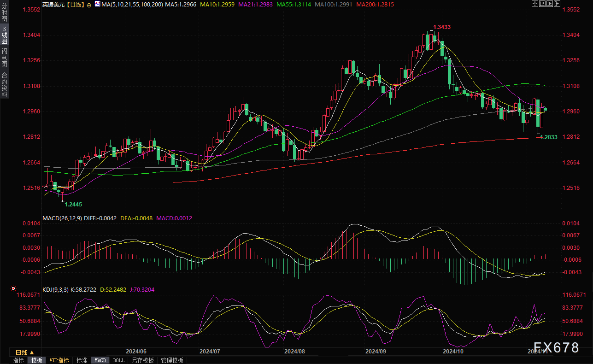Toggle the MACD template button
The width and height of the screenshot is (593, 364).
[100, 360]
